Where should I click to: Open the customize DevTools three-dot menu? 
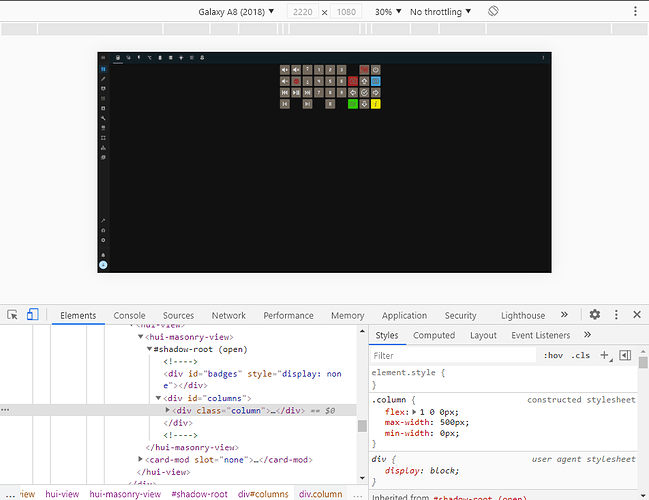[616, 315]
